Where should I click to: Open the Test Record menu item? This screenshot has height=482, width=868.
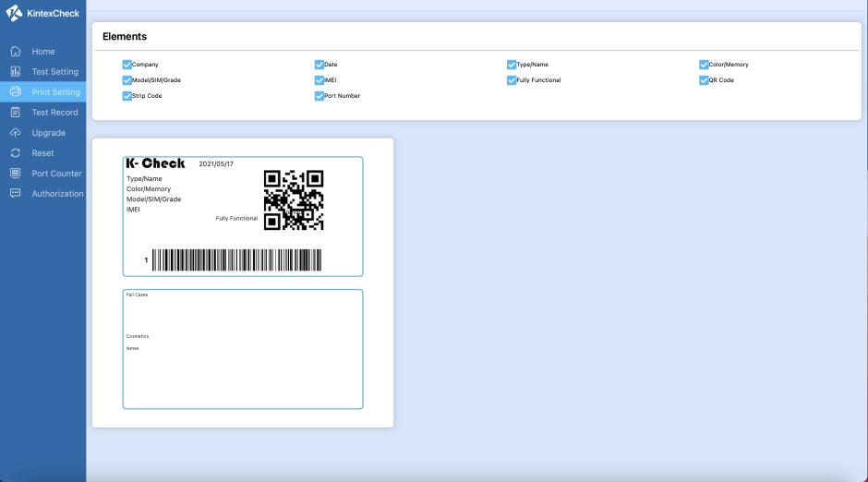pos(54,113)
